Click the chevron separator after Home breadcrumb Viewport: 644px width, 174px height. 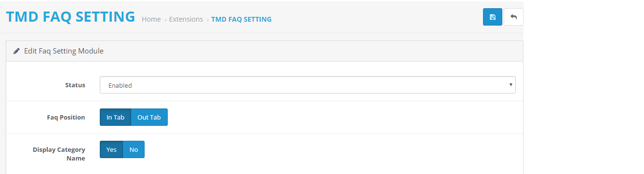[x=165, y=20]
